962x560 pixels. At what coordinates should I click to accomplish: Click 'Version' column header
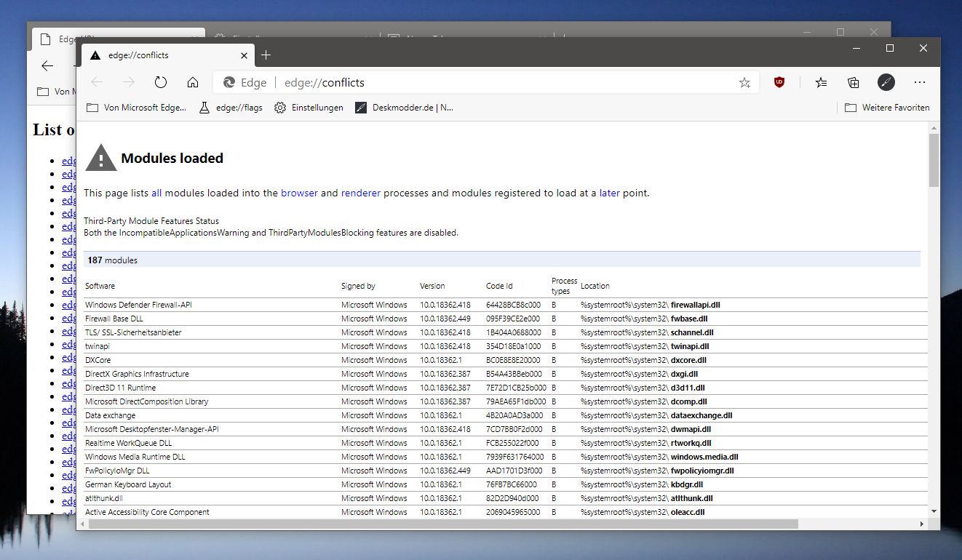coord(432,286)
